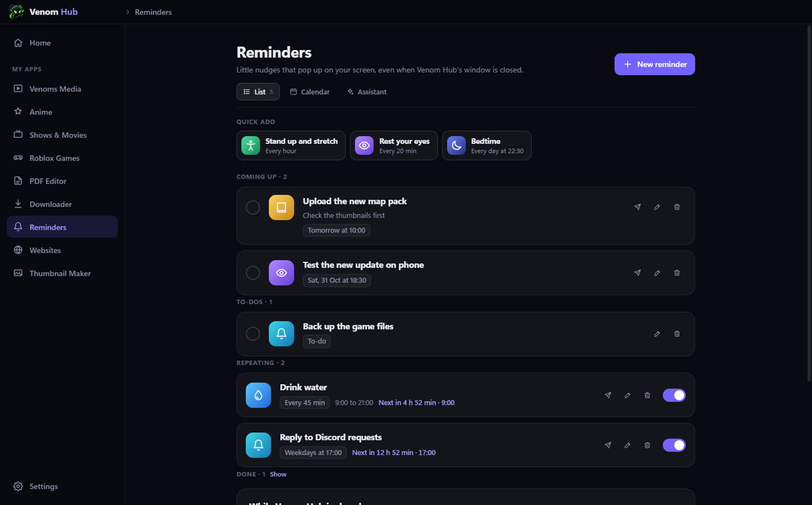Open Roblox Games in the sidebar
This screenshot has height=505, width=812.
pos(62,158)
